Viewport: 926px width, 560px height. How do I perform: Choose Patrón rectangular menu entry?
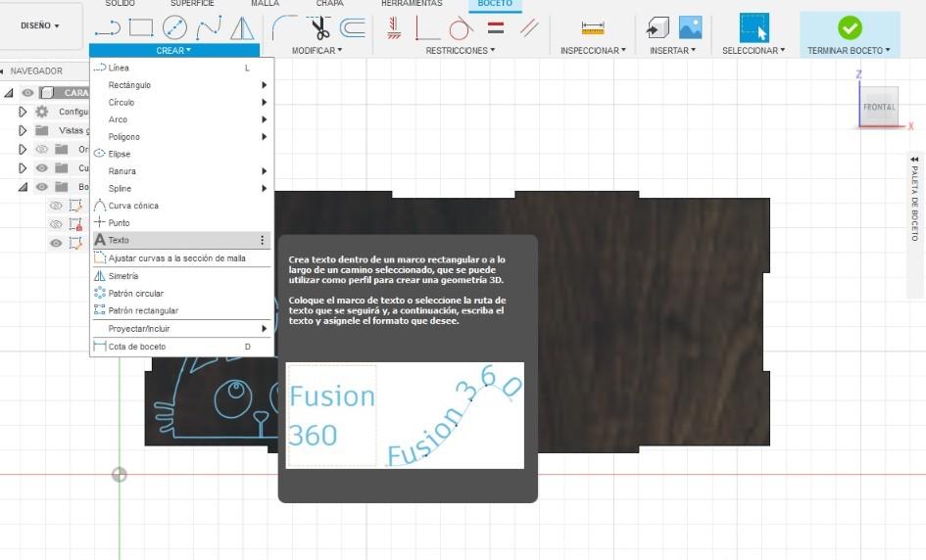(181, 310)
